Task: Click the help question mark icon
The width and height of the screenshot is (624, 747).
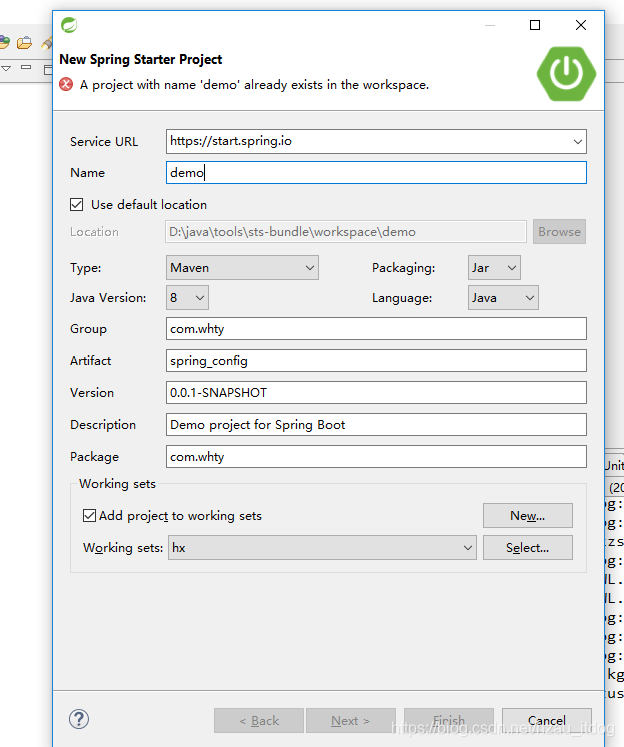Action: 79,719
